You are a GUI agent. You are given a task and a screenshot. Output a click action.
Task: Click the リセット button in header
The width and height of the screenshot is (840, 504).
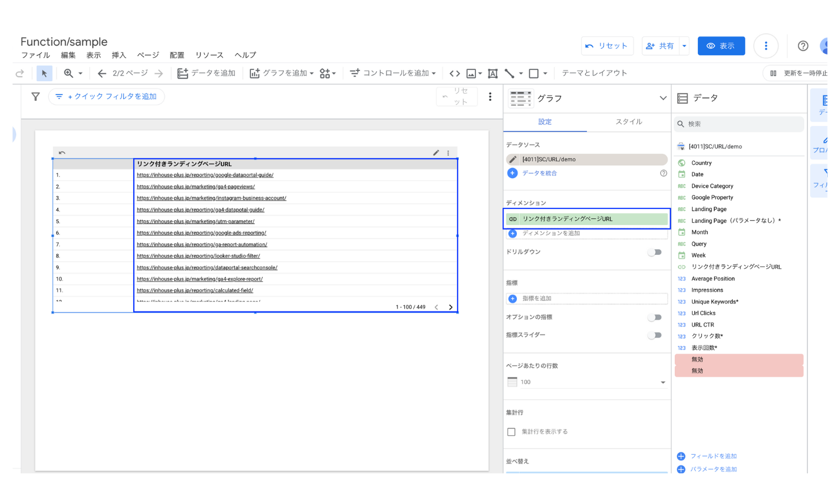pos(607,46)
